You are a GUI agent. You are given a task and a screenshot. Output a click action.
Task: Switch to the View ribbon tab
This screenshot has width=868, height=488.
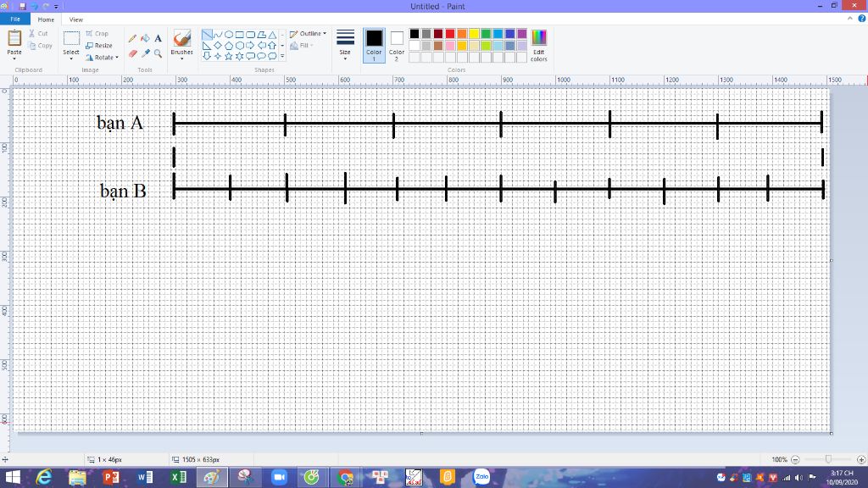(75, 19)
